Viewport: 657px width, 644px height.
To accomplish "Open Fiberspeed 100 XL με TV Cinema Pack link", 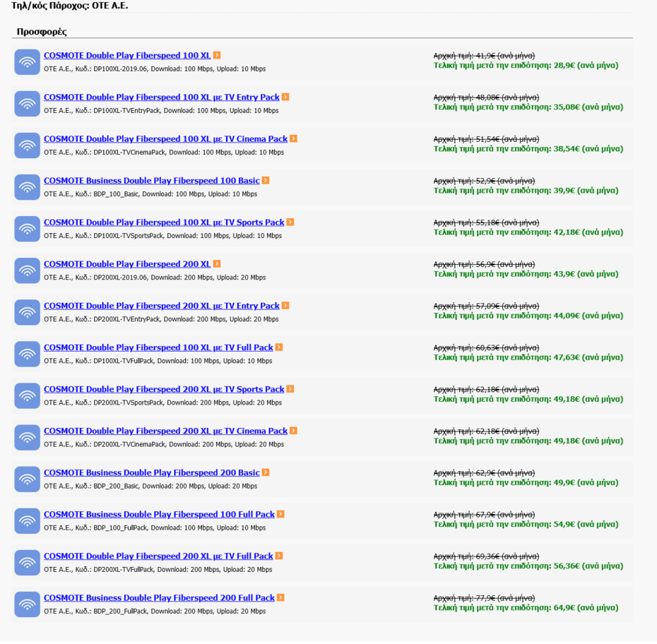I will tap(165, 139).
